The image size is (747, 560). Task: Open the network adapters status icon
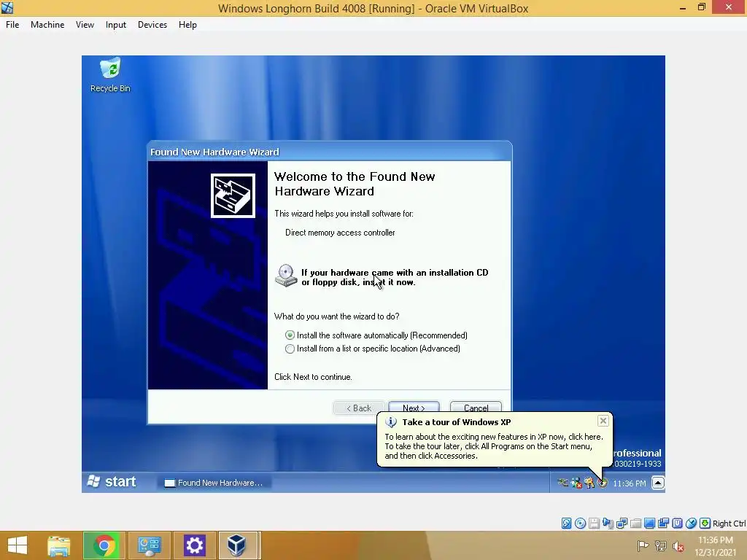(622, 524)
